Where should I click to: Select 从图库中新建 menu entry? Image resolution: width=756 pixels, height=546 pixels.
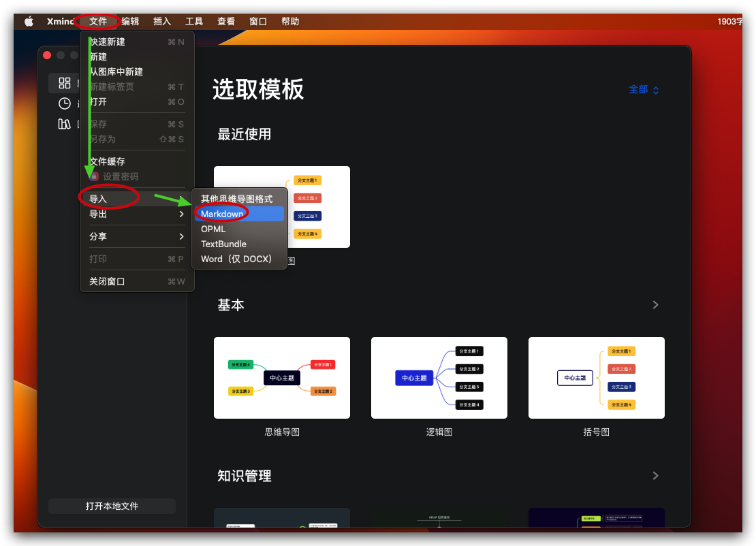137,71
